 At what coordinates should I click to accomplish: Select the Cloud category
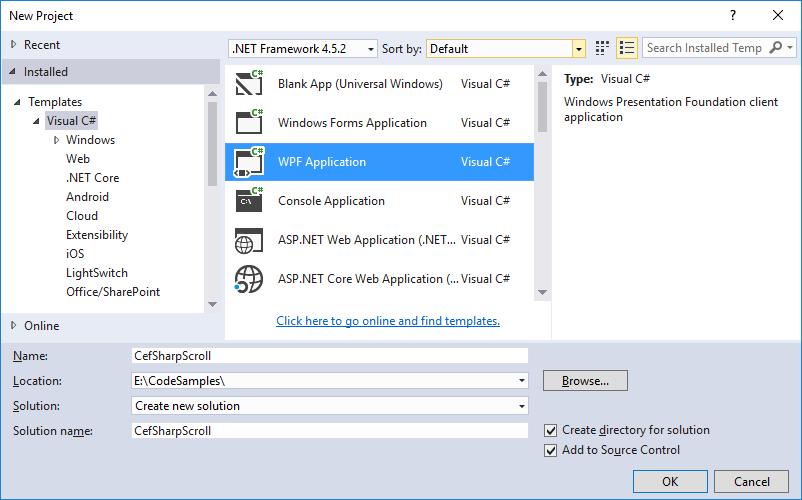[x=82, y=215]
